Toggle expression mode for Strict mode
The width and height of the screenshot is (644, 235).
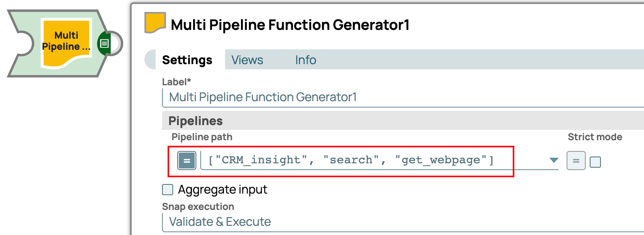tap(576, 161)
